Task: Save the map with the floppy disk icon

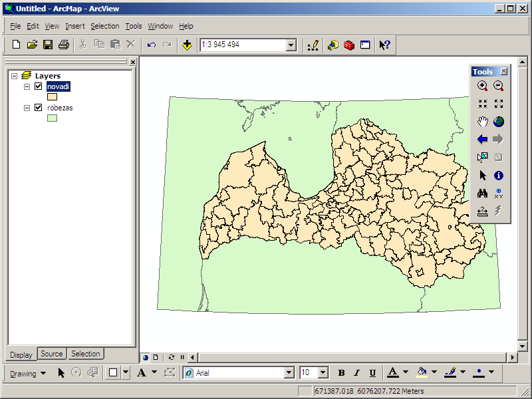Action: [x=48, y=45]
